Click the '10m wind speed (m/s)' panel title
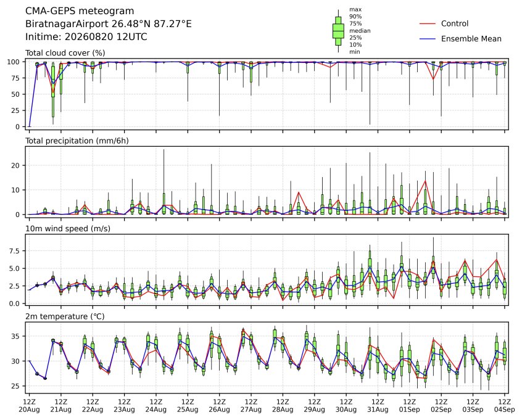The height and width of the screenshot is (420, 522). (68, 229)
